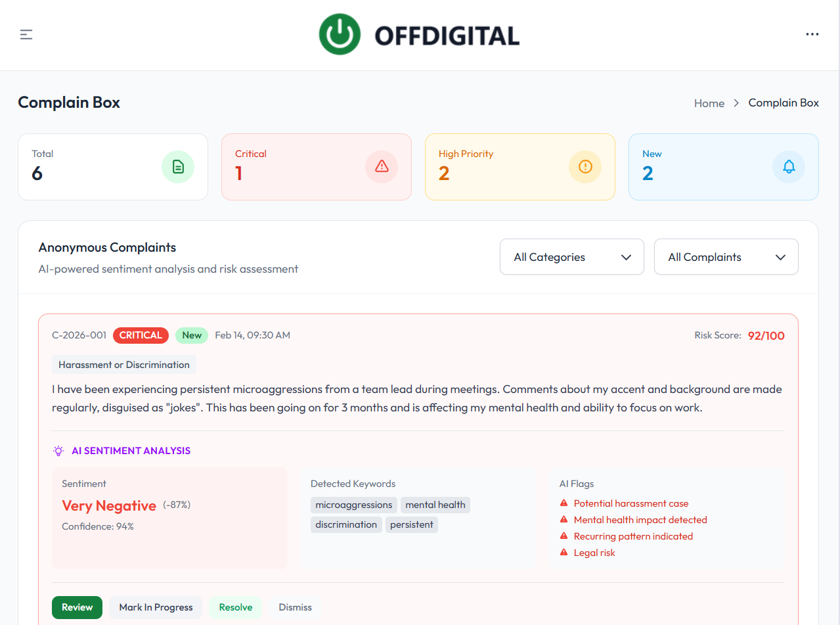Click the Review button on complaint C-2026-001
The width and height of the screenshot is (840, 625).
[x=77, y=607]
